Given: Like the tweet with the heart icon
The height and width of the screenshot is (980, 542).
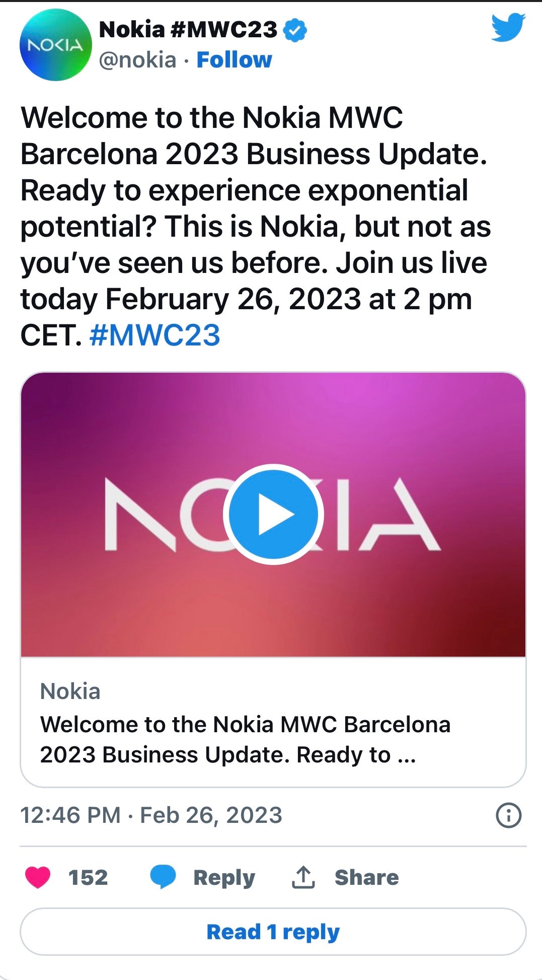Looking at the screenshot, I should (x=38, y=877).
